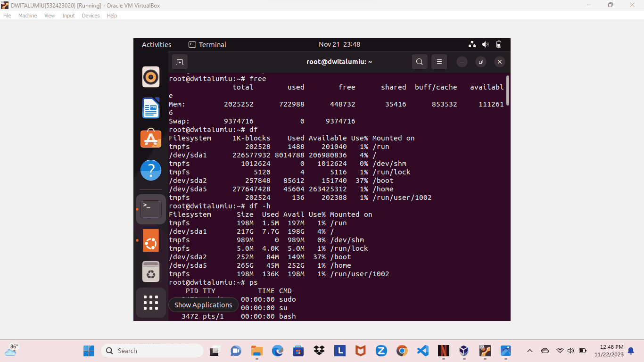
Task: Click the 'Show Applications' tooltip label
Action: pos(203,305)
